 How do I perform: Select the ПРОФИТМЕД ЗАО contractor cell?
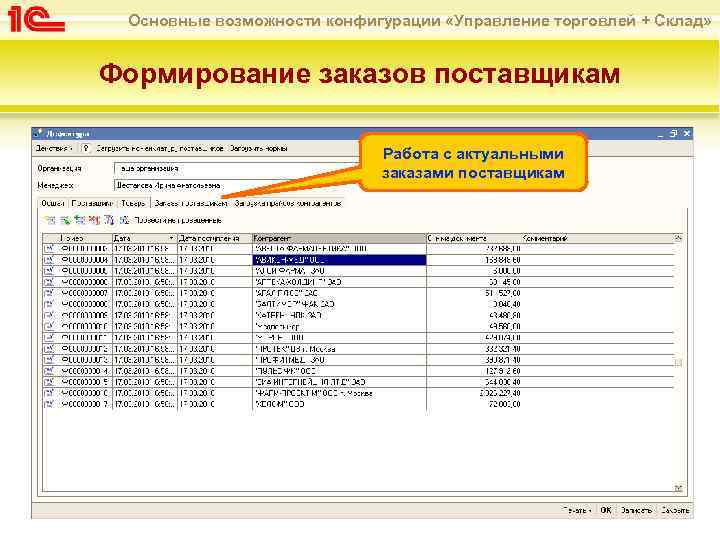click(x=339, y=360)
